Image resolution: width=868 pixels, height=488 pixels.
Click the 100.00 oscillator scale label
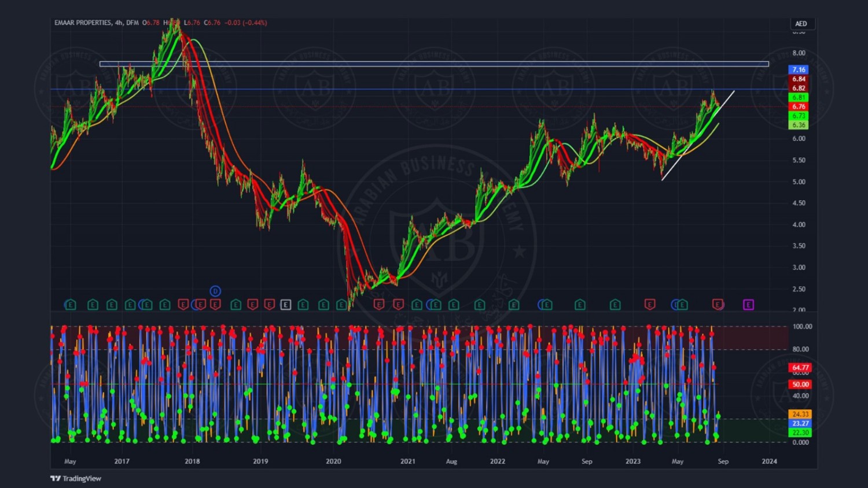point(802,327)
